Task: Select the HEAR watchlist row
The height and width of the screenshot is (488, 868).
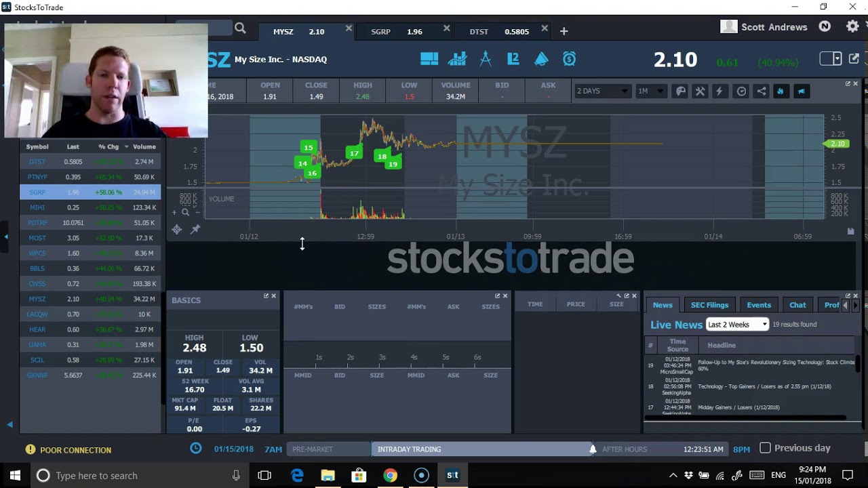Action: coord(90,329)
